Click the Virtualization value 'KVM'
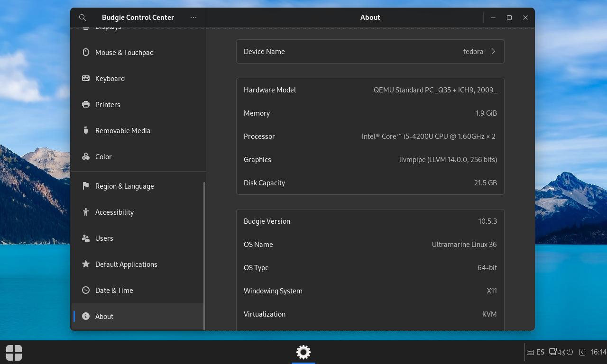The image size is (607, 364). pos(489,314)
